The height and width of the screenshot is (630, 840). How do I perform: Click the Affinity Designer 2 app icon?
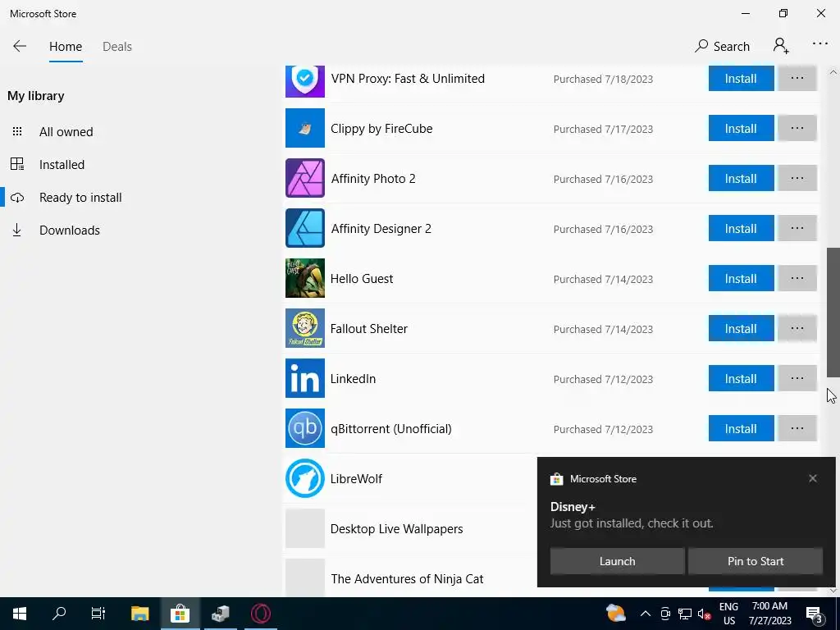[x=305, y=228]
